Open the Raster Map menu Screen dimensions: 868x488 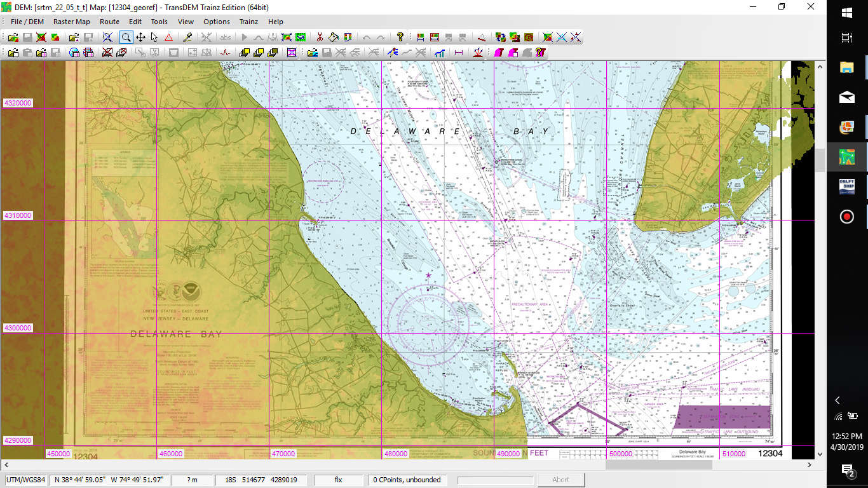pyautogui.click(x=72, y=22)
